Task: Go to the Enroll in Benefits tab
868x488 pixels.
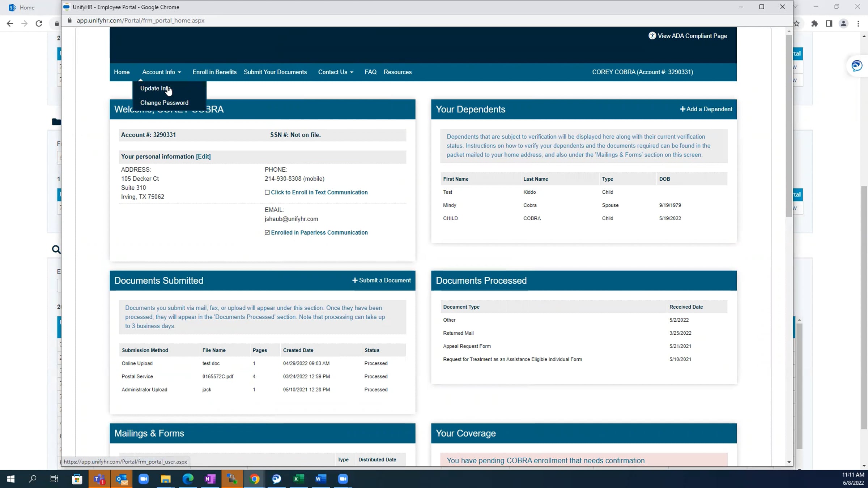Action: [x=214, y=72]
